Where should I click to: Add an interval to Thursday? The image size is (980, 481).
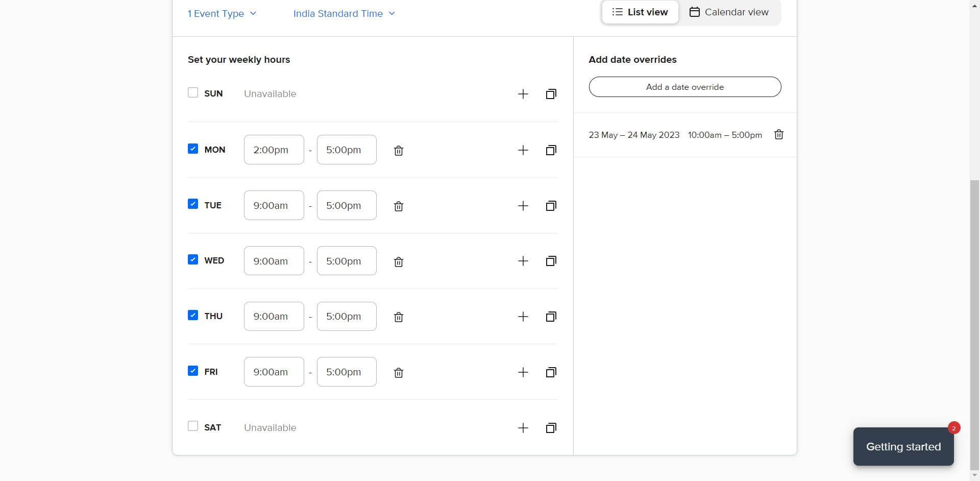[523, 317]
